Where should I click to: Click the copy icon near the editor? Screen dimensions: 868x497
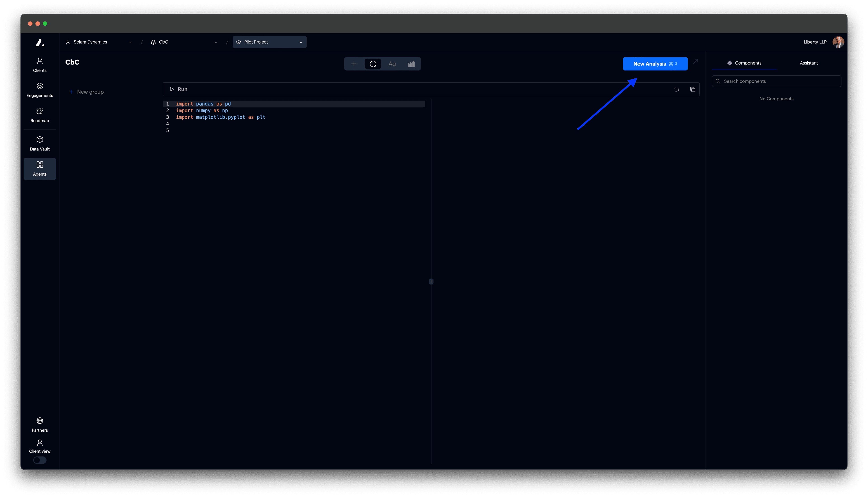[x=693, y=89]
